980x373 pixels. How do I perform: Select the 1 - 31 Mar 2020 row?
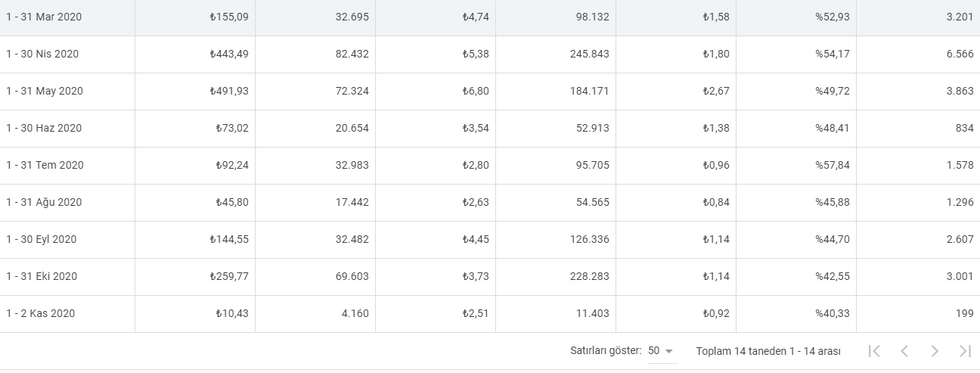point(44,17)
